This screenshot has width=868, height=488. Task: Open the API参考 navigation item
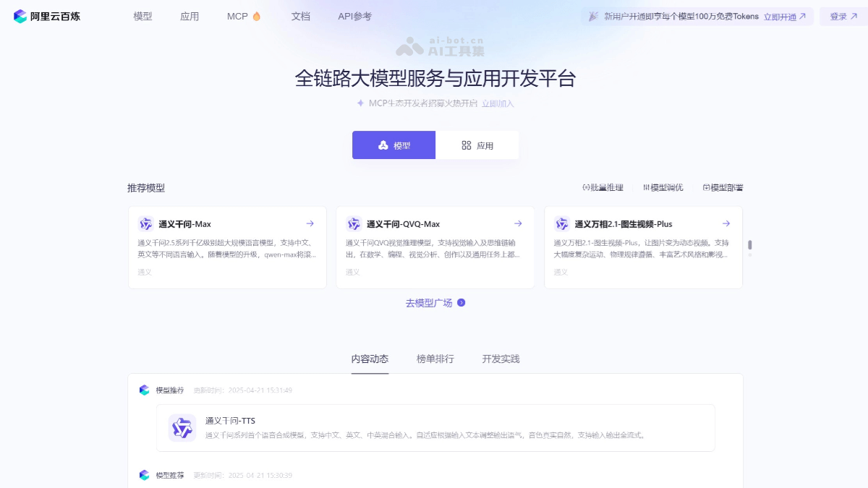(354, 15)
